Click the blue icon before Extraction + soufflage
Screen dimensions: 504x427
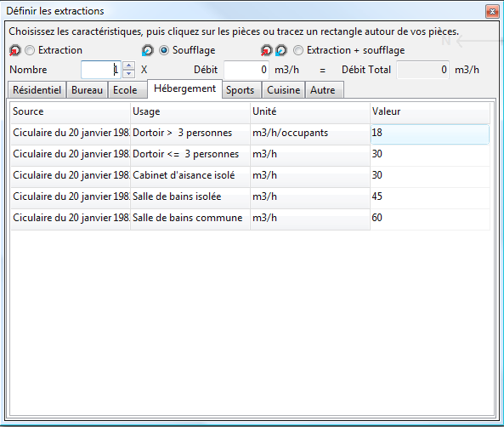click(281, 50)
